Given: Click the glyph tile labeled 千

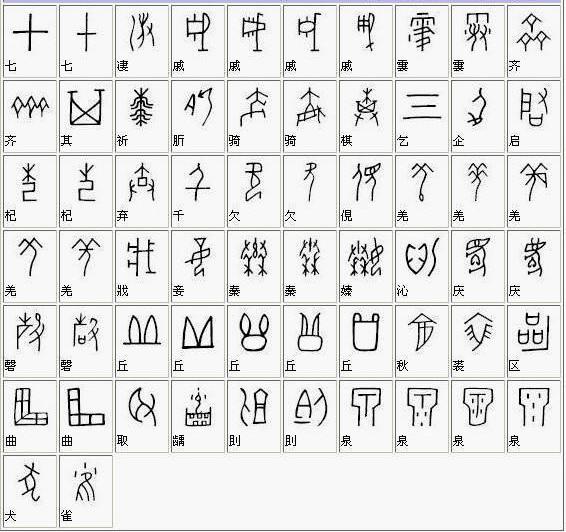Looking at the screenshot, I should (x=198, y=192).
